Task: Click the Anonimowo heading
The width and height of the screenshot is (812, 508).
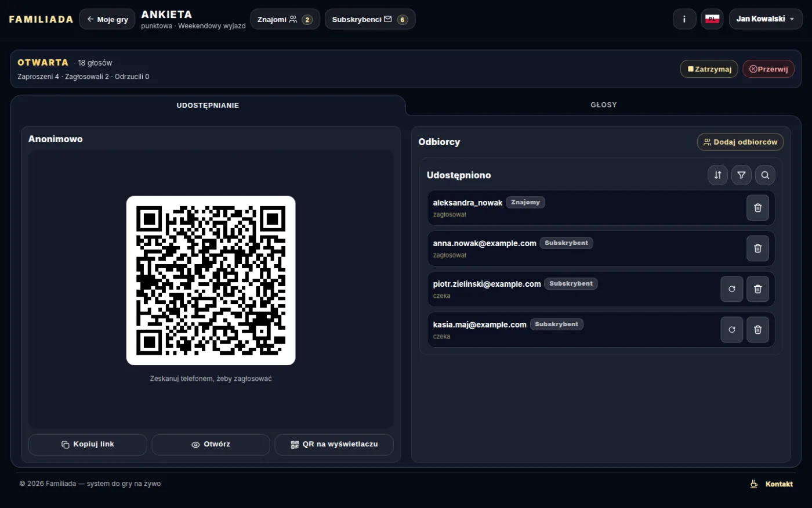Action: [x=56, y=139]
